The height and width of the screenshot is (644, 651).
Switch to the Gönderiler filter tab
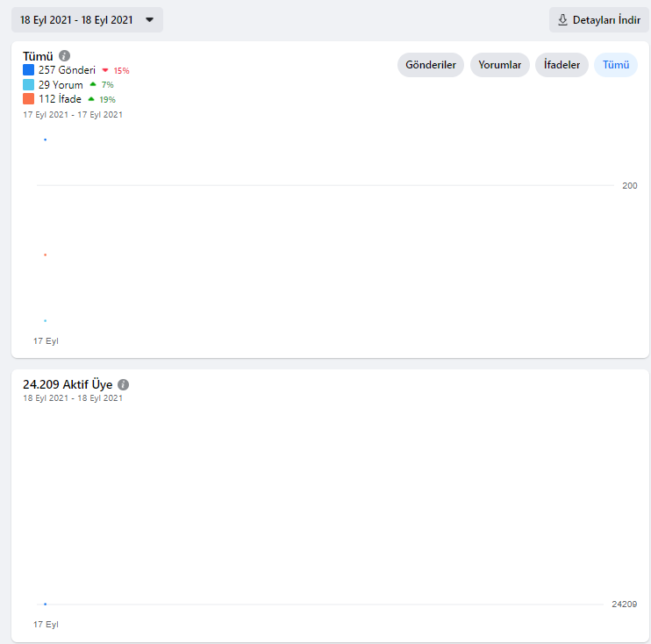[x=431, y=65]
